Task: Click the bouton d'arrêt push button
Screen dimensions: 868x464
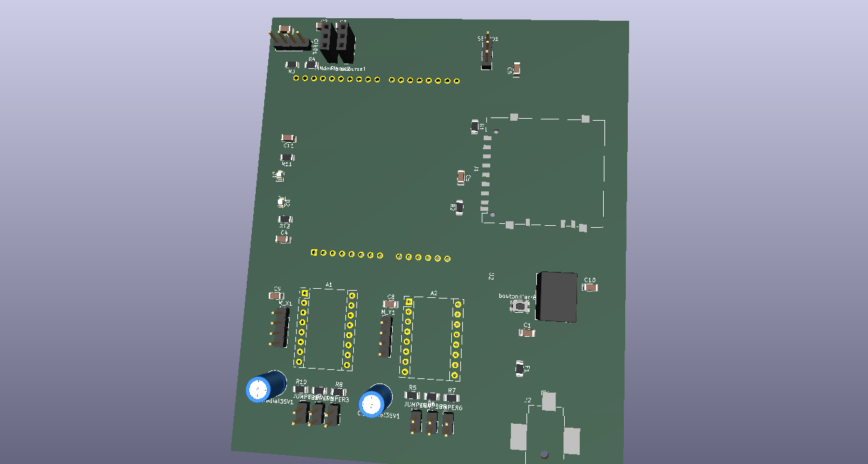Action: 521,306
